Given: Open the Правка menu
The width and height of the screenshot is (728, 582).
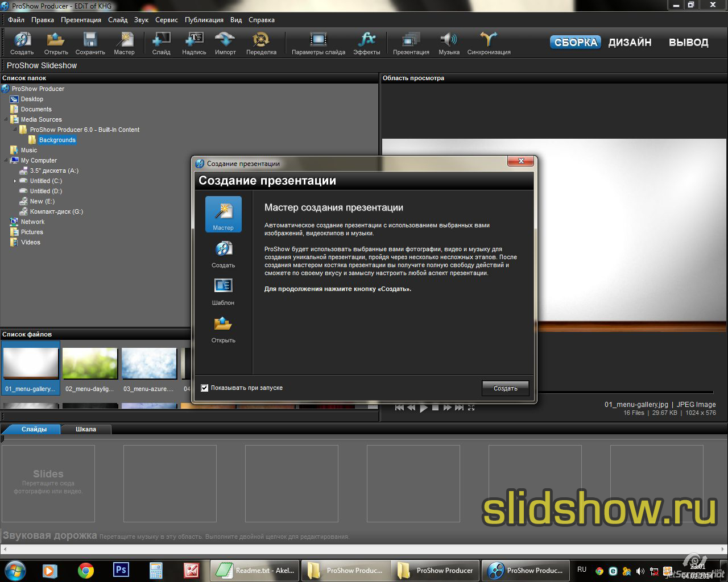Looking at the screenshot, I should tap(43, 20).
